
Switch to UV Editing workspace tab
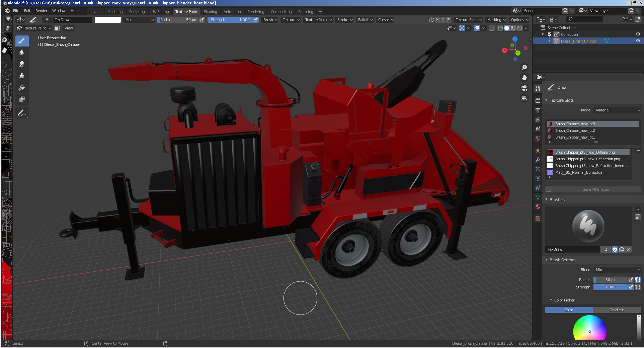(x=160, y=12)
